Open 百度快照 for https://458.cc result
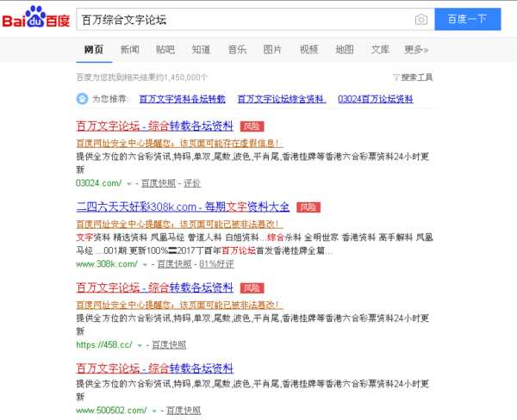This screenshot has height=420, width=517. [x=169, y=345]
